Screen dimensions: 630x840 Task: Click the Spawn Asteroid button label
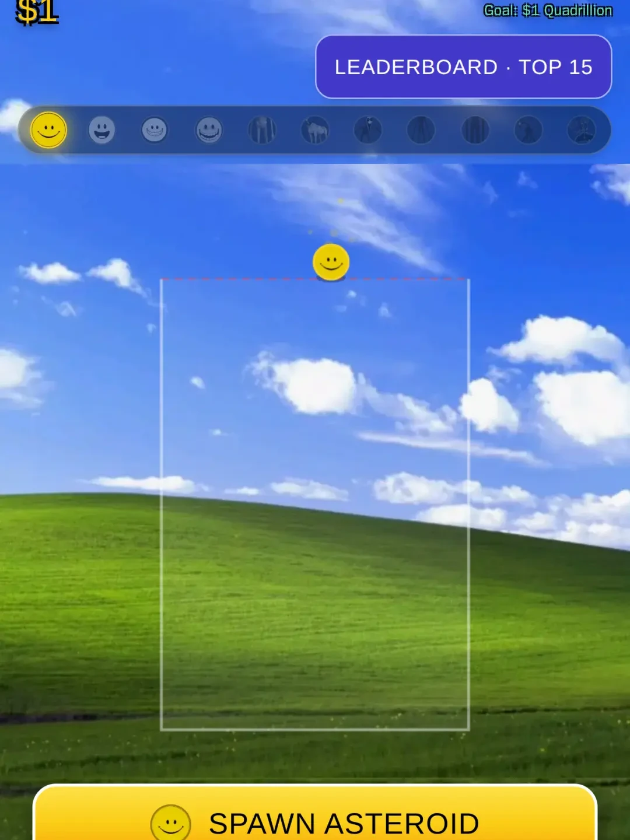(x=344, y=824)
